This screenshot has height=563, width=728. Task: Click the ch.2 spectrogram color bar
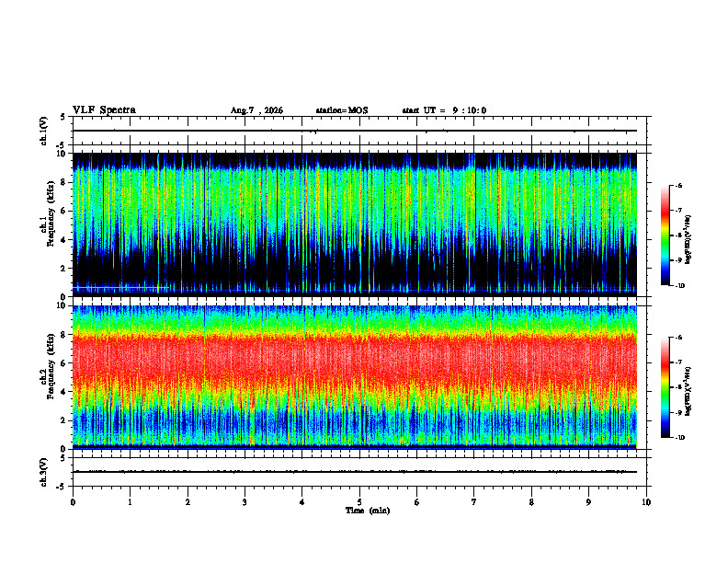pyautogui.click(x=665, y=387)
